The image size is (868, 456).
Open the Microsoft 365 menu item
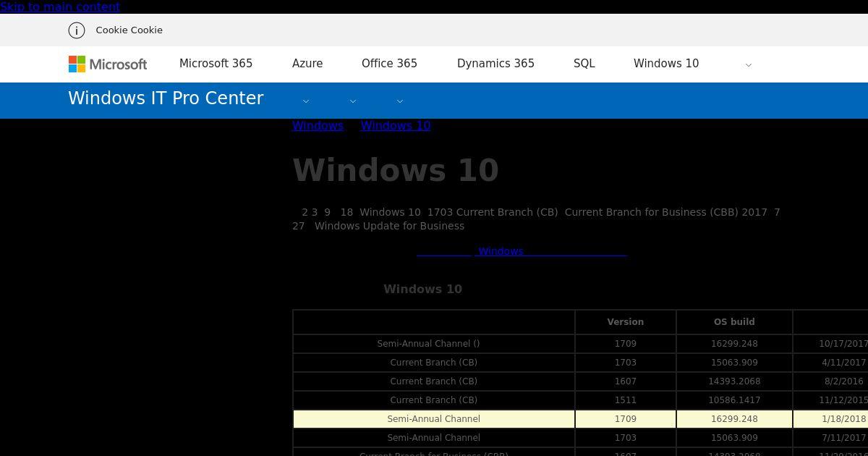[x=216, y=64]
